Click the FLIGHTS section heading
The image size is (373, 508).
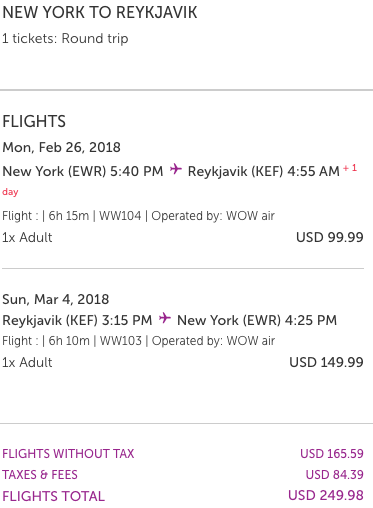[34, 121]
